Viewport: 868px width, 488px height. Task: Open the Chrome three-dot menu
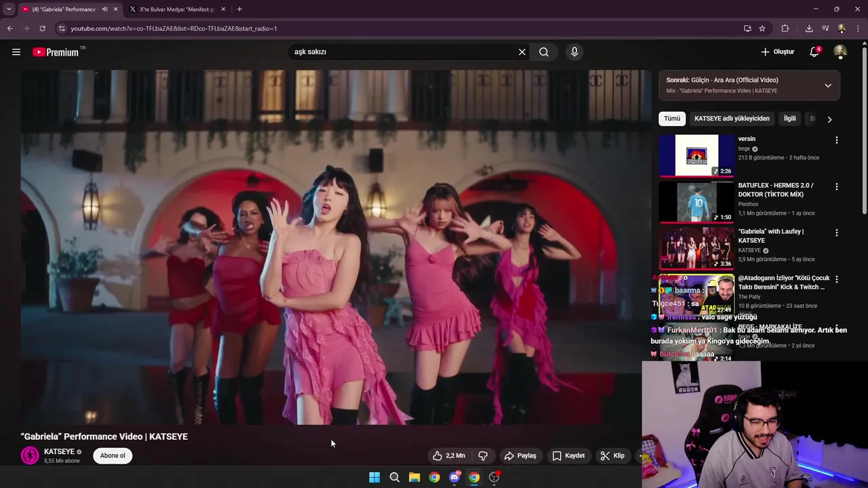click(x=858, y=28)
